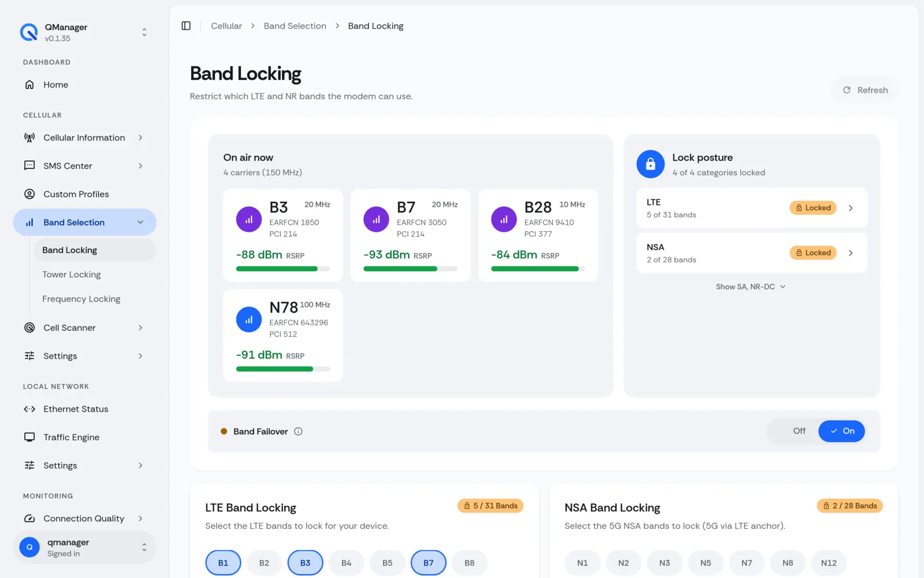Click the B28 carrier signal icon
924x578 pixels.
(504, 220)
